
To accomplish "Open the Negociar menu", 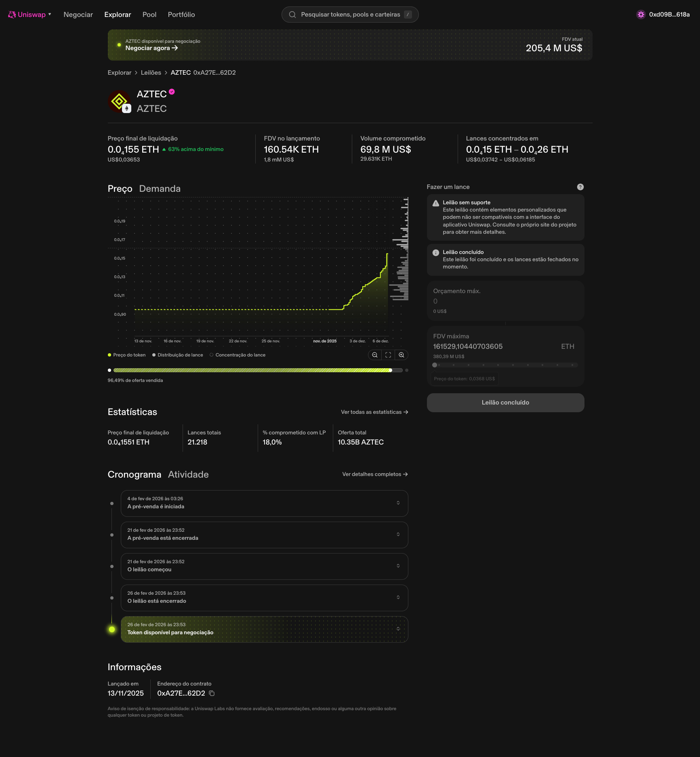I will point(78,15).
